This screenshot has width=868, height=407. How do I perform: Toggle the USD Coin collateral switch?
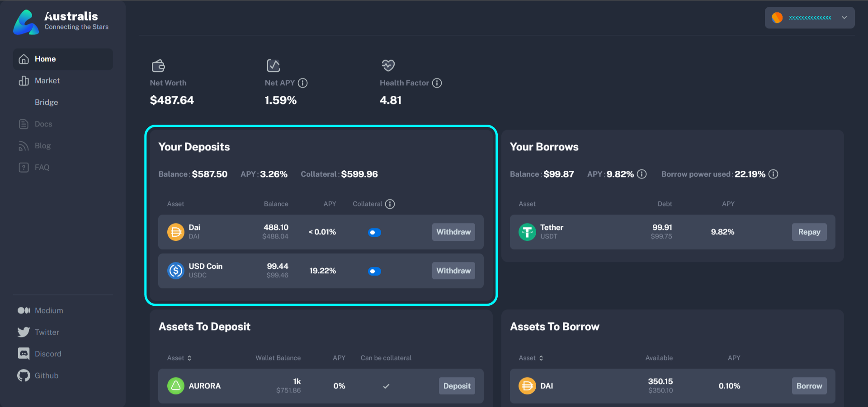coord(374,271)
